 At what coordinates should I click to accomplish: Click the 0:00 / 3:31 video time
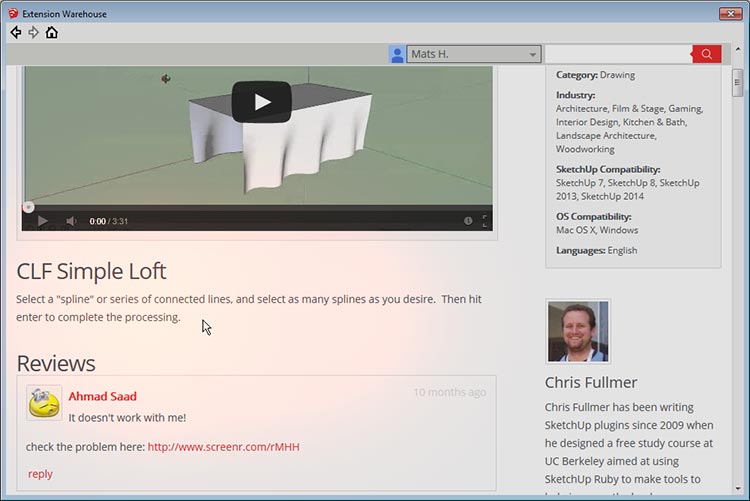(x=109, y=221)
